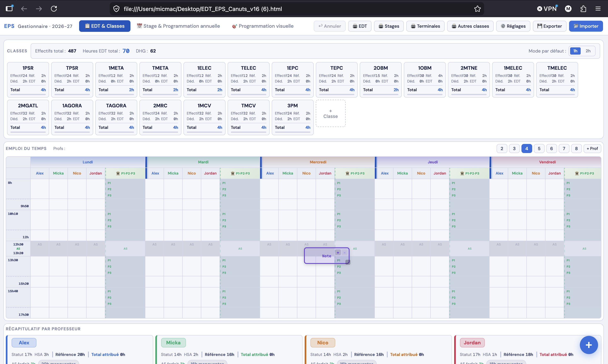Select the 2MGATL class card
608x364 pixels.
pos(28,117)
